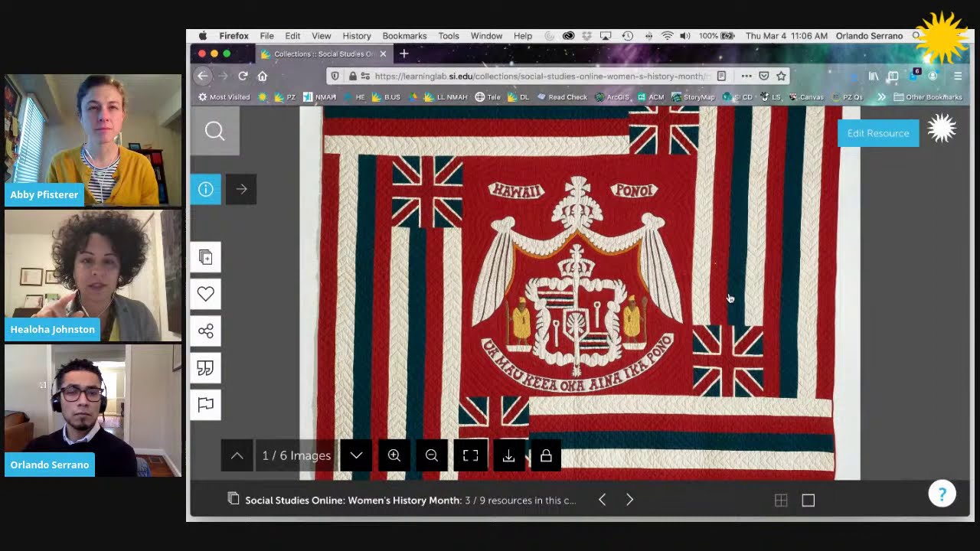Click the copy resource icon in sidebar
The width and height of the screenshot is (980, 551).
click(x=206, y=257)
